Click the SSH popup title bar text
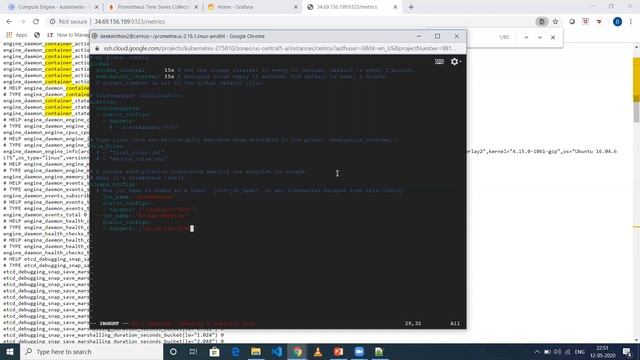640x360 pixels. [182, 36]
